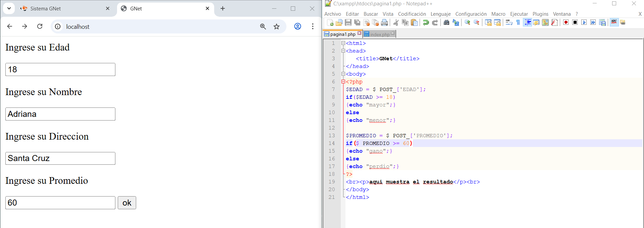The image size is (644, 228).
Task: Toggle the indent guide button
Action: coord(527,22)
